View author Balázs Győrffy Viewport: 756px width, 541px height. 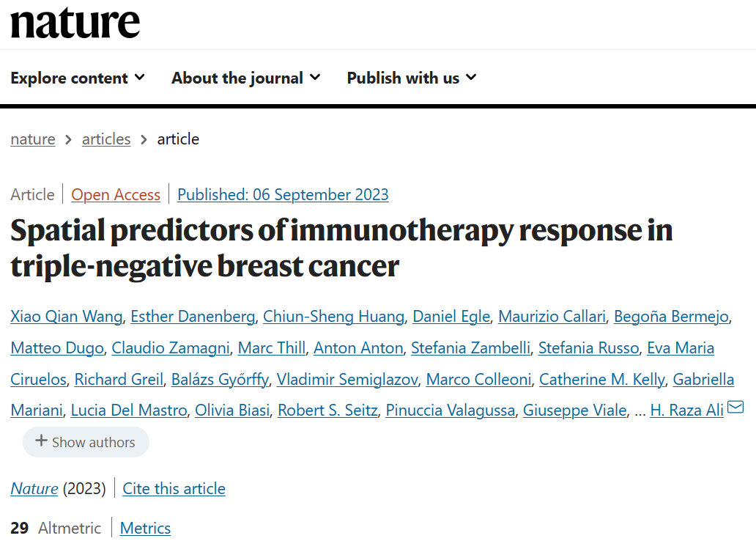point(220,379)
